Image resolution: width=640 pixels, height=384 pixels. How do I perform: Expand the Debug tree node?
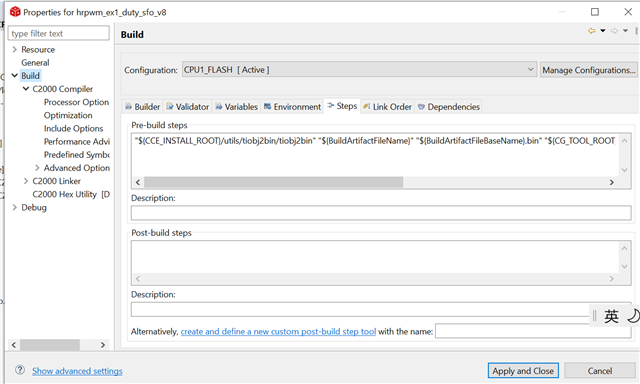[15, 207]
